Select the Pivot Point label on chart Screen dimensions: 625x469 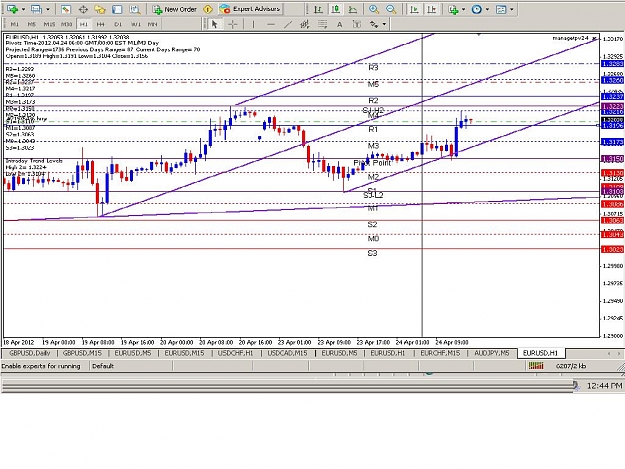pos(372,163)
